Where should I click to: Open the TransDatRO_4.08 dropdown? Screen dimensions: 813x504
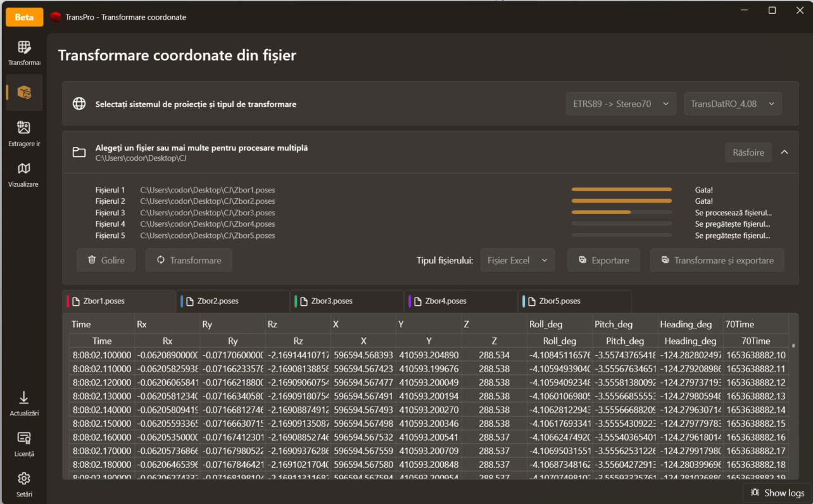pos(733,104)
